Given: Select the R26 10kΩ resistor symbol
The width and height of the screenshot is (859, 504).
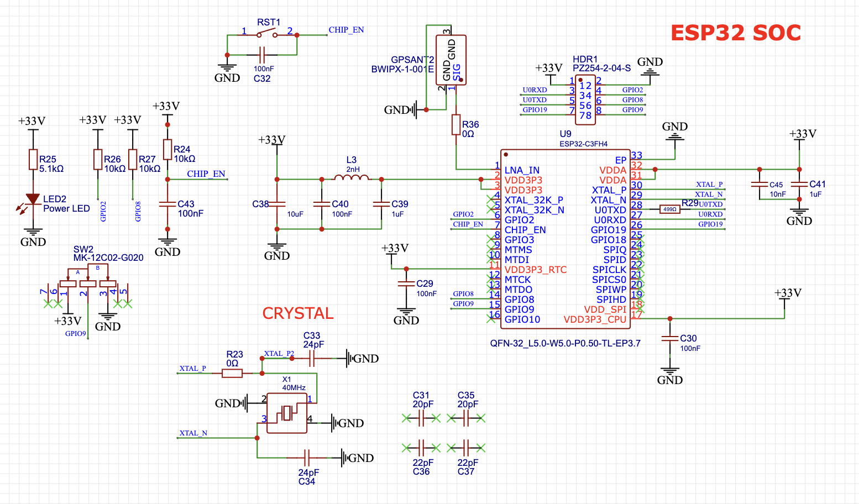Looking at the screenshot, I should click(98, 159).
